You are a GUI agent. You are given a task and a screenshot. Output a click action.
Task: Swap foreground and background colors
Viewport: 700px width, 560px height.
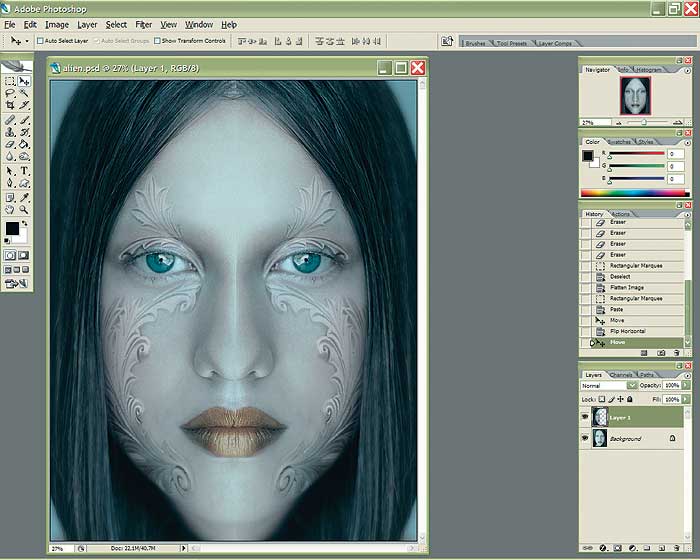[25, 223]
